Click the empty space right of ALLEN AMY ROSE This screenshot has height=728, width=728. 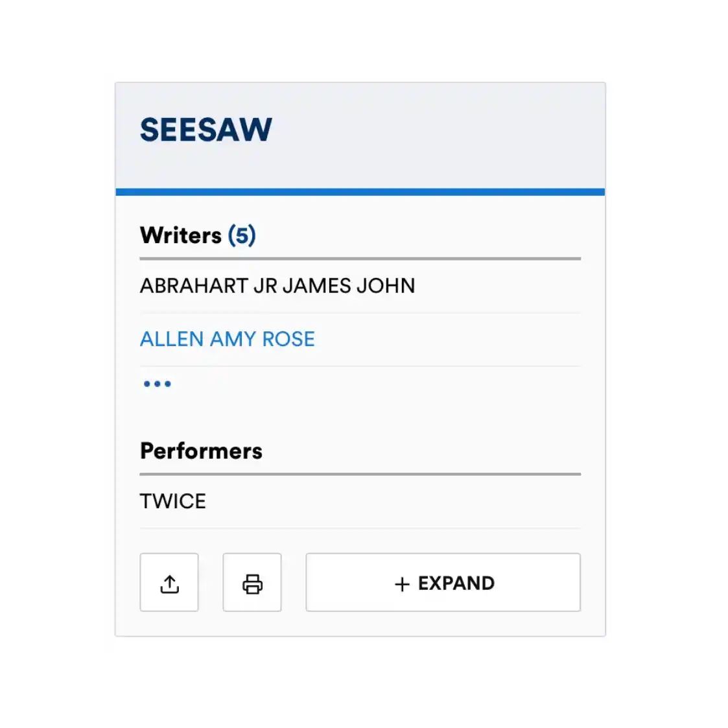(448, 339)
